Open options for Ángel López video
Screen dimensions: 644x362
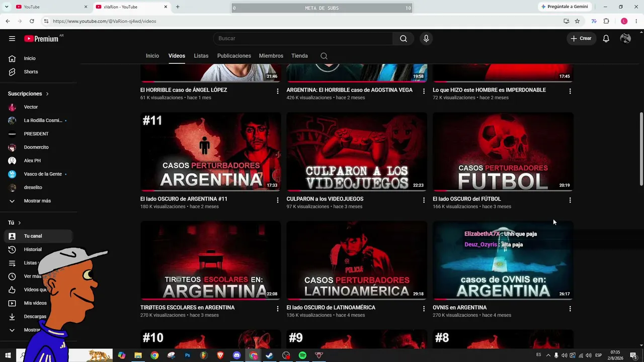coord(277,91)
